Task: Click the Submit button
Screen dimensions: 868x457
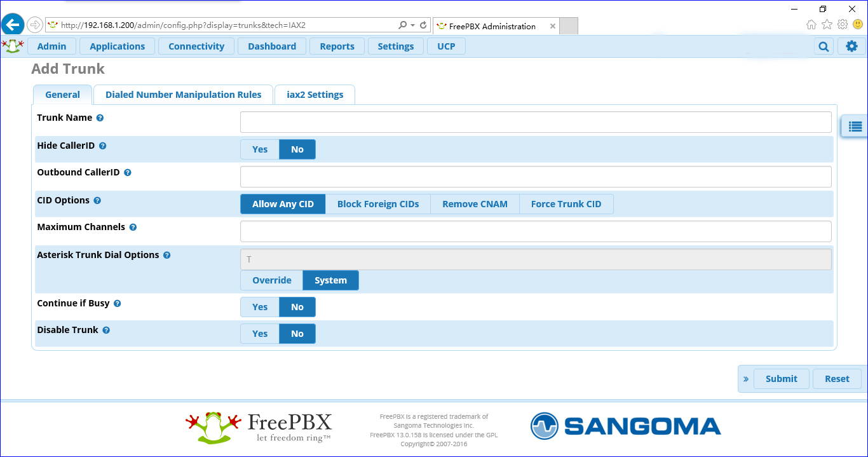Action: tap(782, 378)
